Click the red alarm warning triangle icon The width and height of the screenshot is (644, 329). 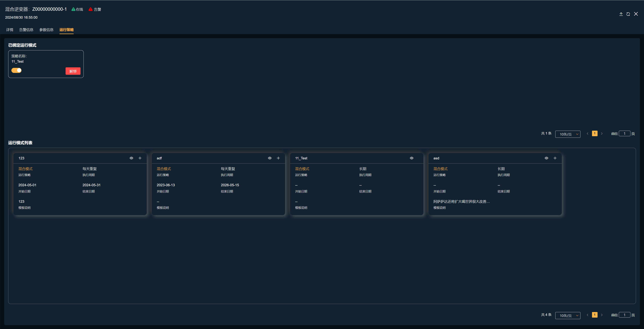pos(91,9)
